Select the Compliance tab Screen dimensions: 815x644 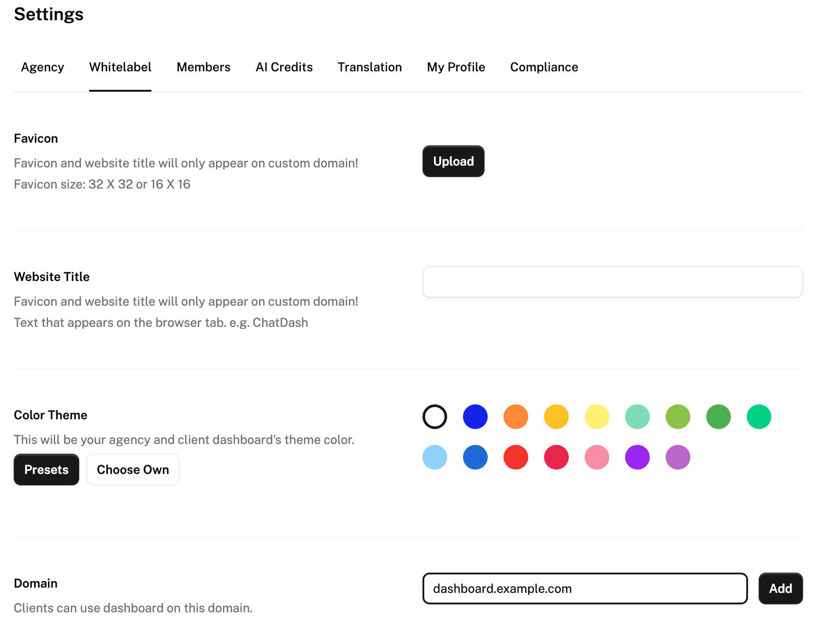(544, 67)
